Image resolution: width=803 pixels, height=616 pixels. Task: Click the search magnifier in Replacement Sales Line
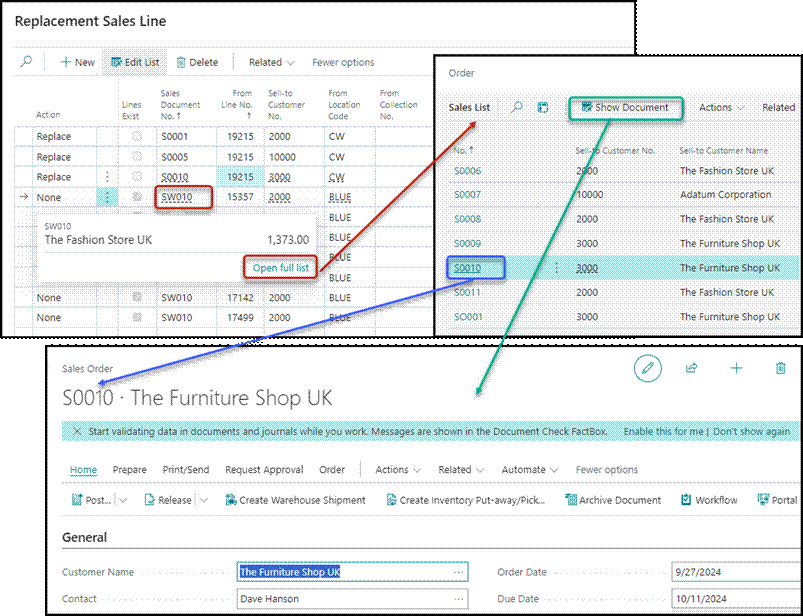pos(27,62)
